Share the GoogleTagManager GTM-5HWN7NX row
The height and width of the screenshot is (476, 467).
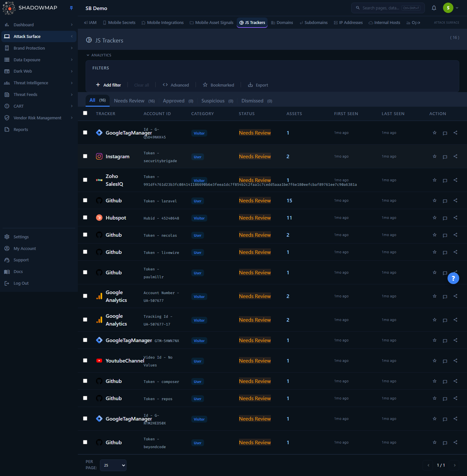[x=455, y=340]
